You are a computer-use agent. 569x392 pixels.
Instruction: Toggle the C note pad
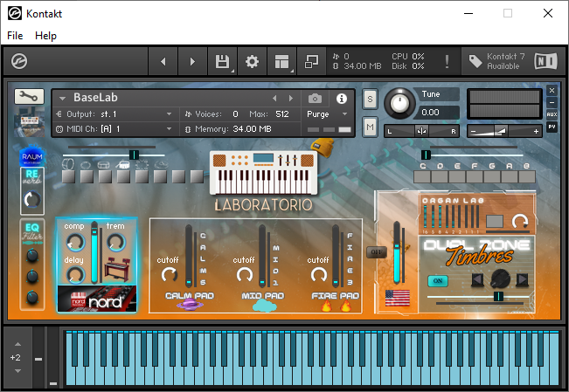tap(422, 177)
